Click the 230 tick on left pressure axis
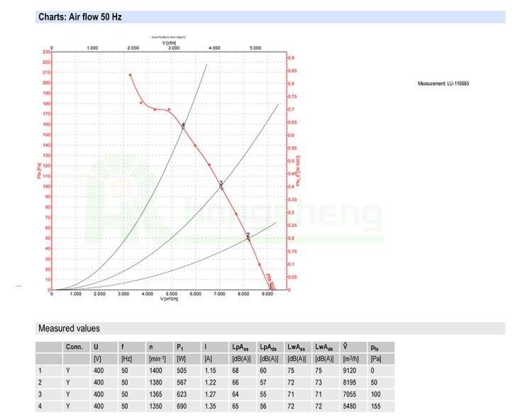The height and width of the screenshot is (420, 532). click(46, 52)
